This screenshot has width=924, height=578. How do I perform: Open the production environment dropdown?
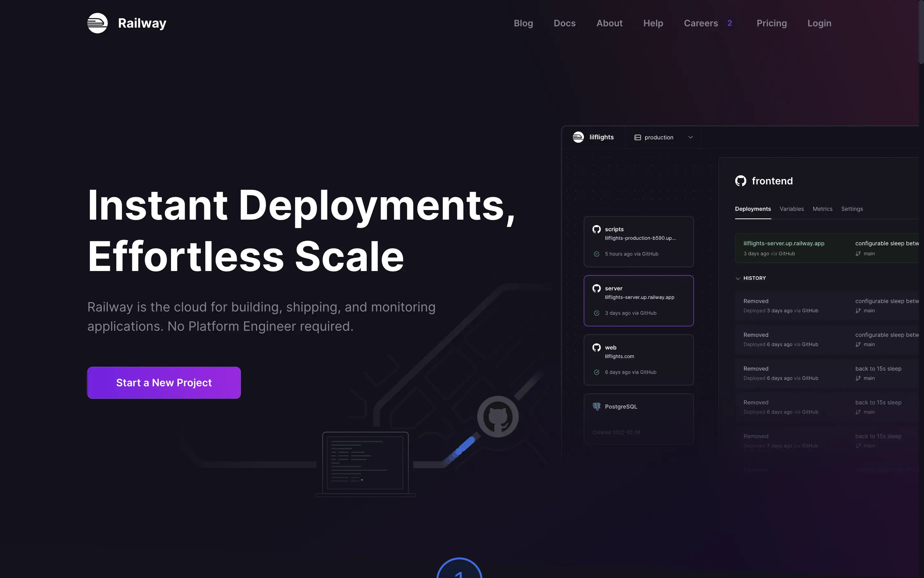tap(663, 138)
